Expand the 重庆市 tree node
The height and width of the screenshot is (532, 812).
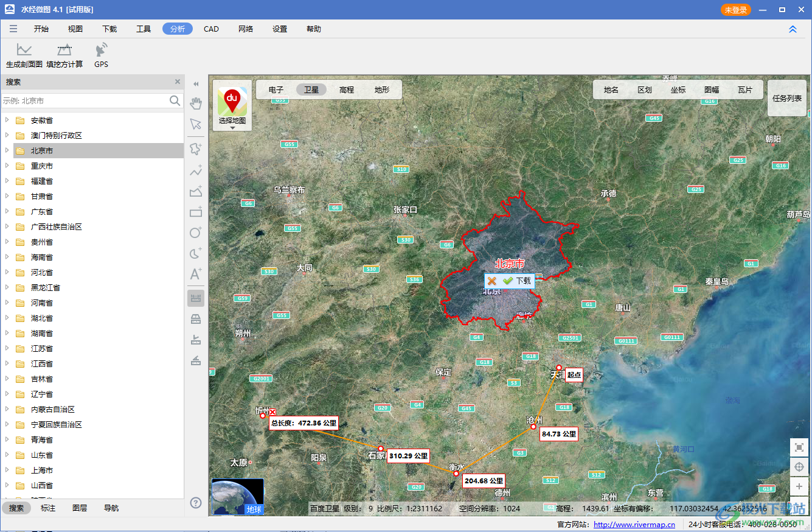pos(7,166)
